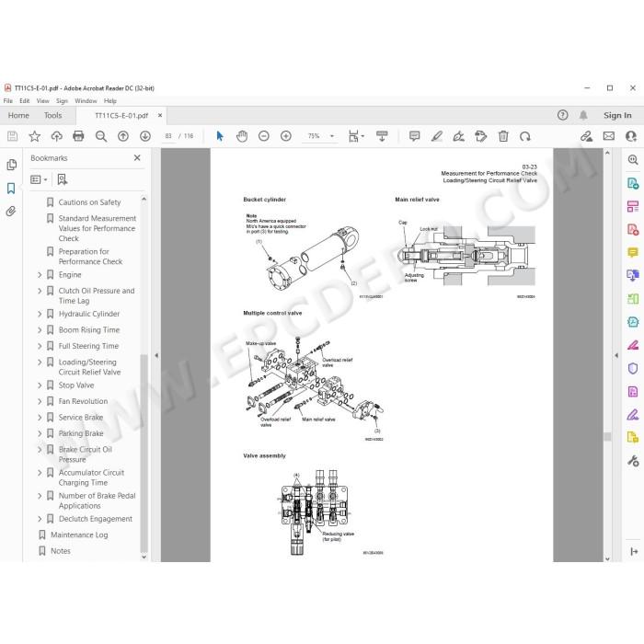Select the highlight text pen tool
Image resolution: width=644 pixels, height=644 pixels.
coord(437,136)
